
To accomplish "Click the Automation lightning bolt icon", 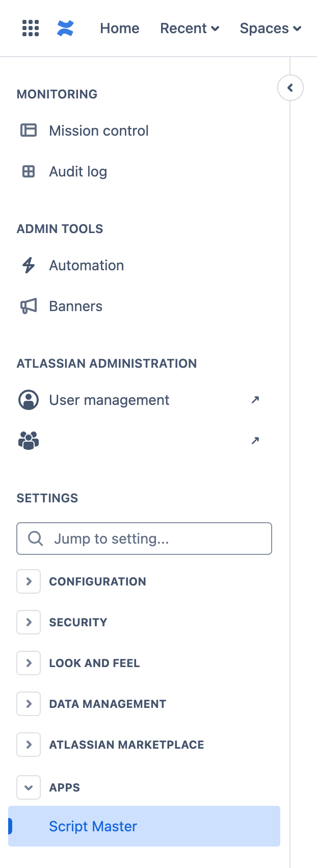I will click(x=29, y=265).
